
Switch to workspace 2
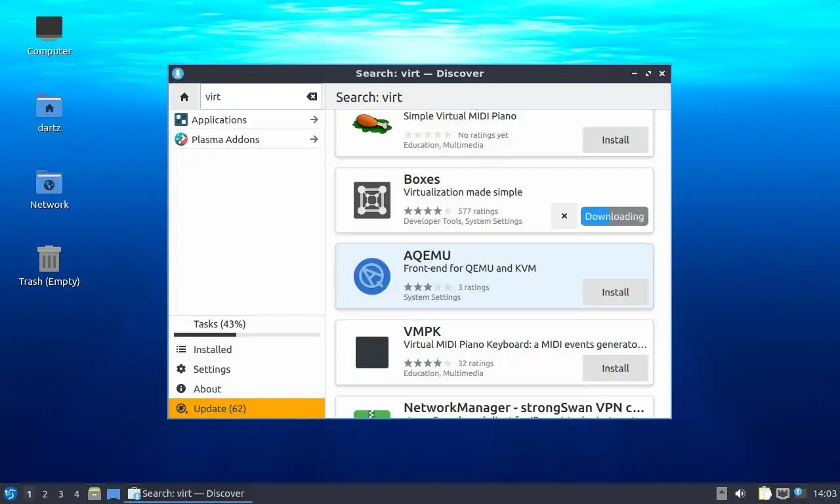(45, 494)
